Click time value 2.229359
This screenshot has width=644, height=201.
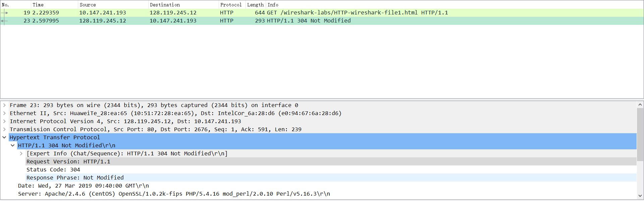tap(46, 13)
